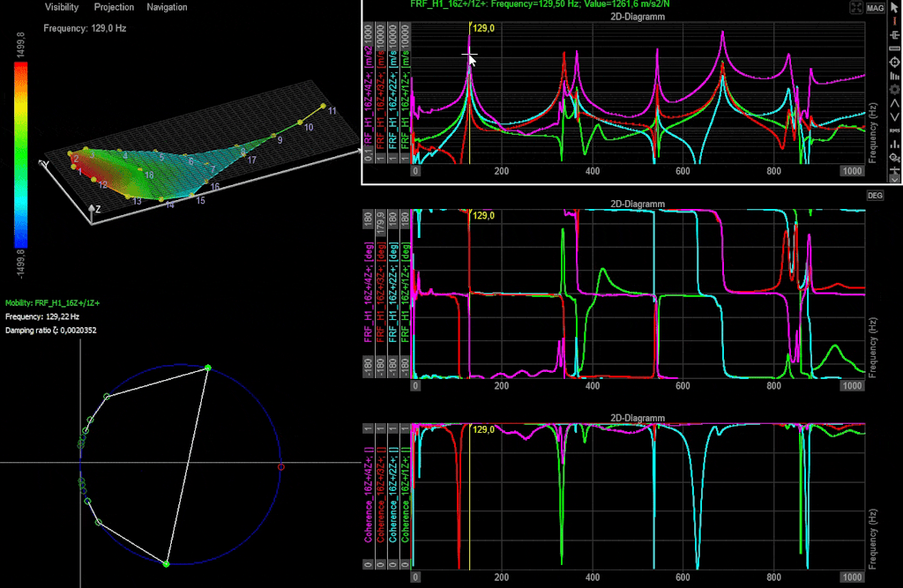Click the FRF_H1_16Z+/1Z+ value header text
The width and height of the screenshot is (903, 588).
[x=540, y=4]
